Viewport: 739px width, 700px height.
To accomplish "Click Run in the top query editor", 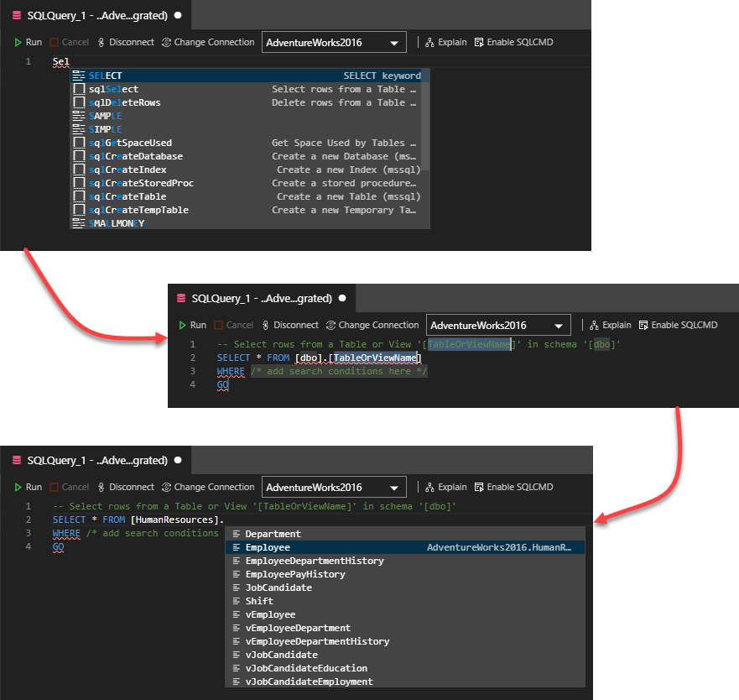I will [x=28, y=43].
